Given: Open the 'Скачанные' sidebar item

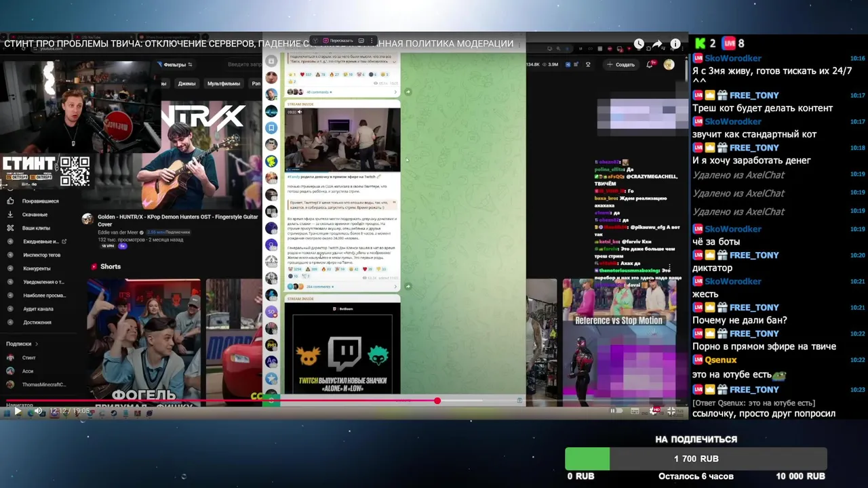Looking at the screenshot, I should [35, 215].
